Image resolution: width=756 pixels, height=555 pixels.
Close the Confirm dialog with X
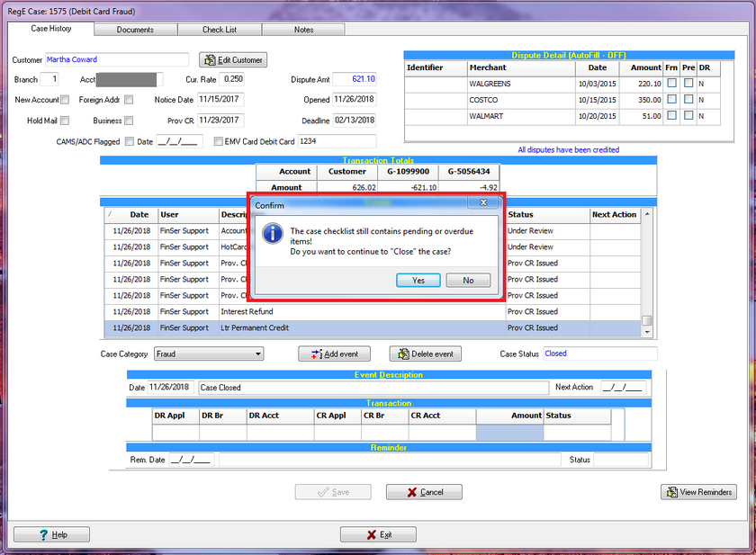(x=483, y=203)
